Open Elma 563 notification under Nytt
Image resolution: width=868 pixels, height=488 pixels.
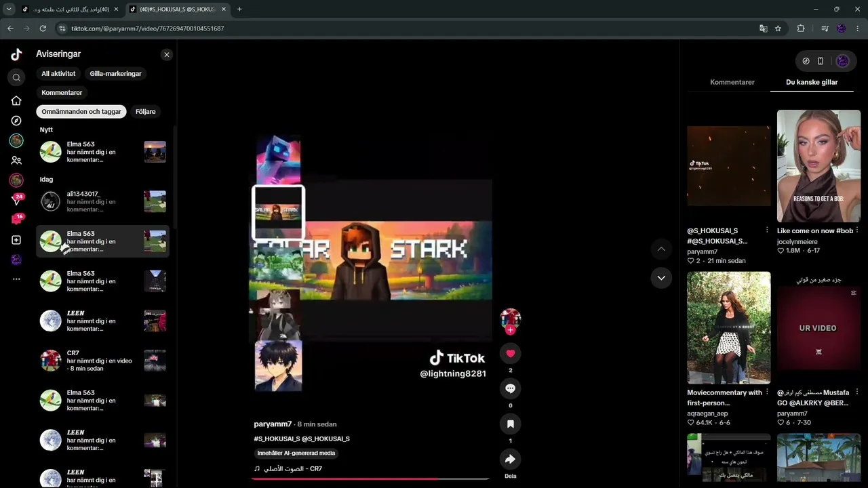103,152
